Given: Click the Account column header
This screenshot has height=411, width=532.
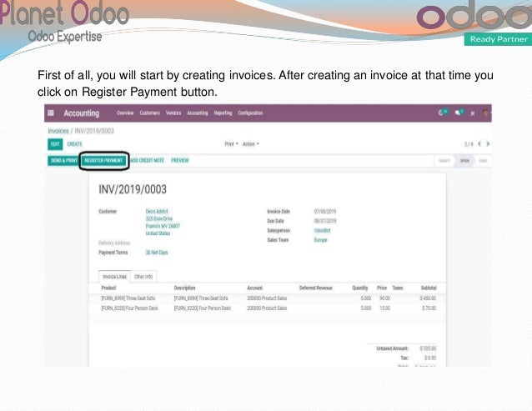Looking at the screenshot, I should [x=255, y=288].
